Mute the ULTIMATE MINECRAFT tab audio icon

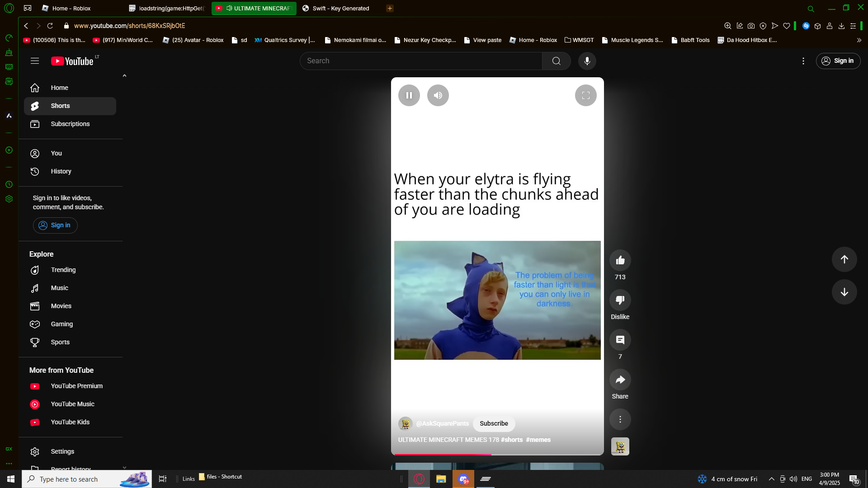tap(229, 8)
